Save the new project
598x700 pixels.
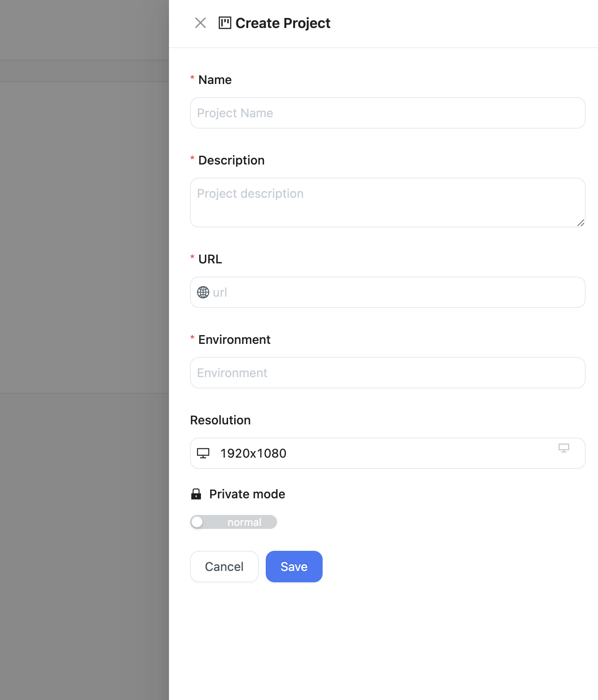point(294,567)
